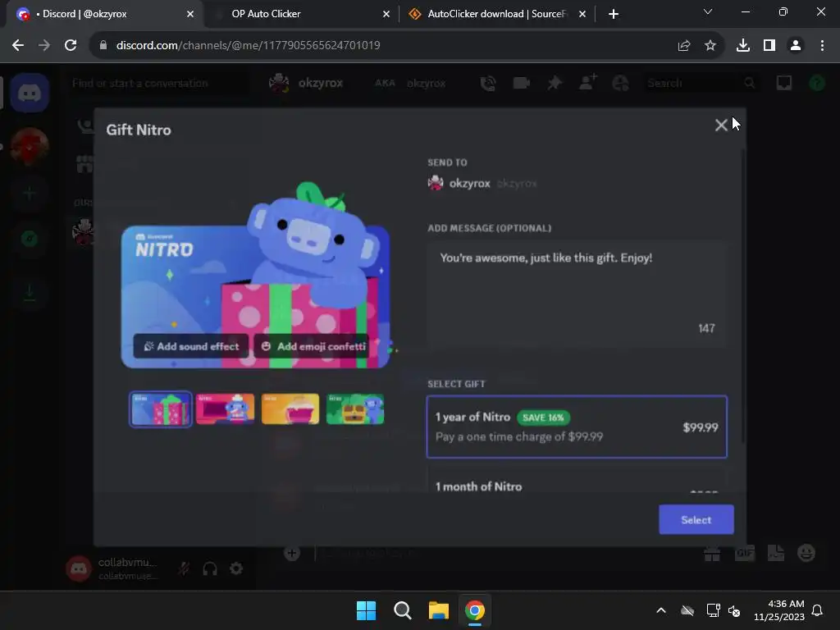The width and height of the screenshot is (840, 630).
Task: Toggle headphones deafen in user panel
Action: point(210,568)
